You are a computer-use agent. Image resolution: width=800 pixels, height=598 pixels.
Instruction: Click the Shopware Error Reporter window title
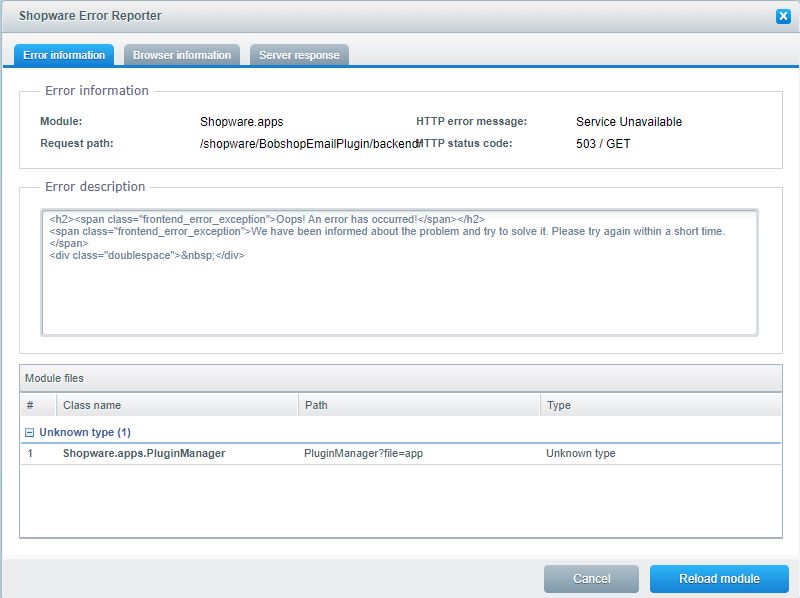click(x=90, y=16)
